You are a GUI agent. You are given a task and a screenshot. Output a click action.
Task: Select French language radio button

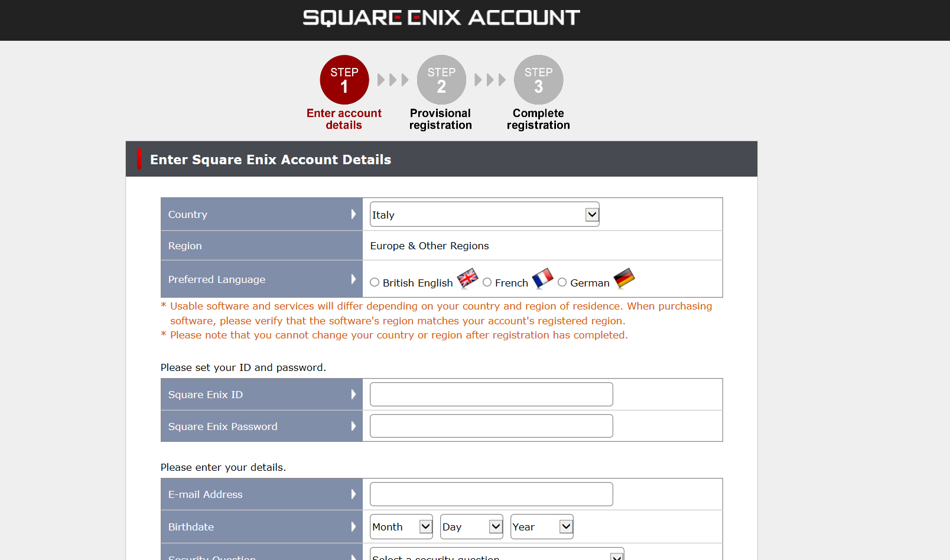[487, 282]
